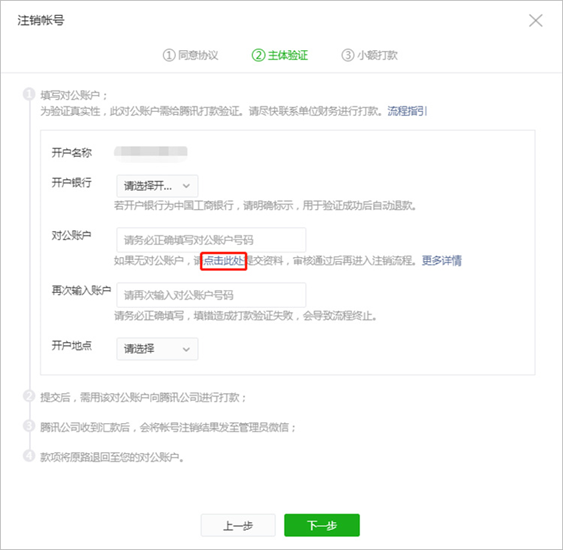Focus the 对公账户 number input field
This screenshot has width=563, height=550.
pos(211,240)
